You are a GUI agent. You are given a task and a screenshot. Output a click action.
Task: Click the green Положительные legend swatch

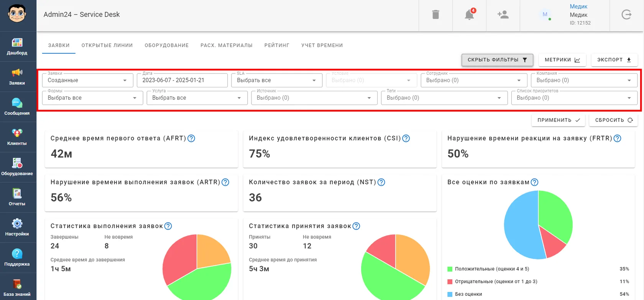tap(450, 269)
